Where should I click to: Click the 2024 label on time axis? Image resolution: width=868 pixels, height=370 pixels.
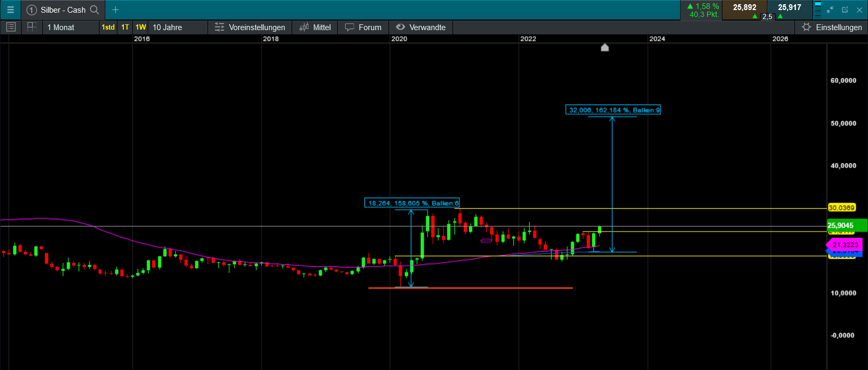coord(657,39)
